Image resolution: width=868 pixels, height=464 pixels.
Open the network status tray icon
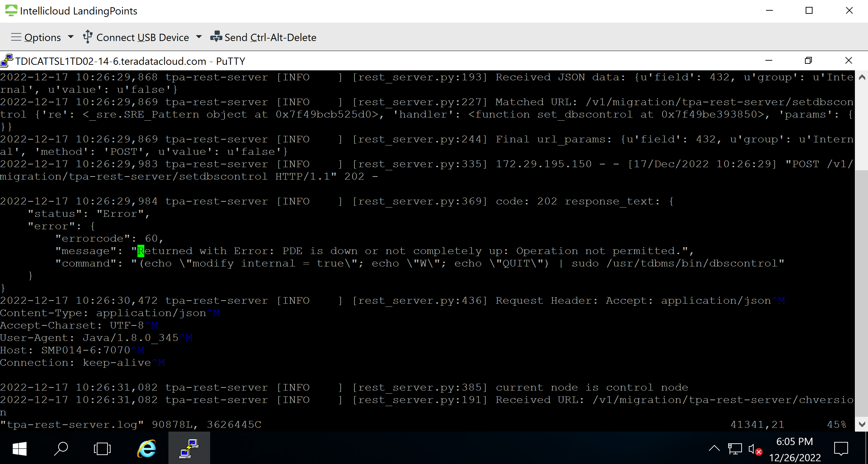735,449
